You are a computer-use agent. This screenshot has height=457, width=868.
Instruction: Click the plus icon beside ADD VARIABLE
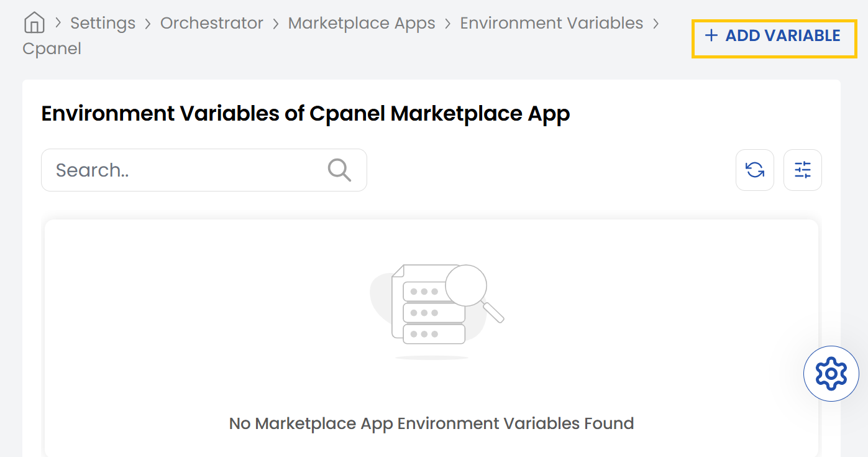(x=711, y=35)
